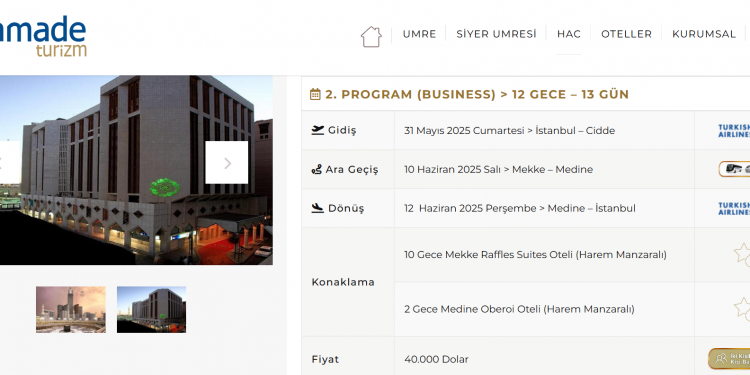Go to the HAC page

(569, 34)
